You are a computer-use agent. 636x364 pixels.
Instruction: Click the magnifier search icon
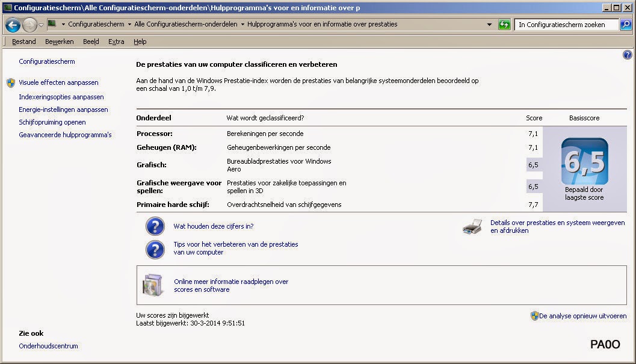pyautogui.click(x=626, y=24)
